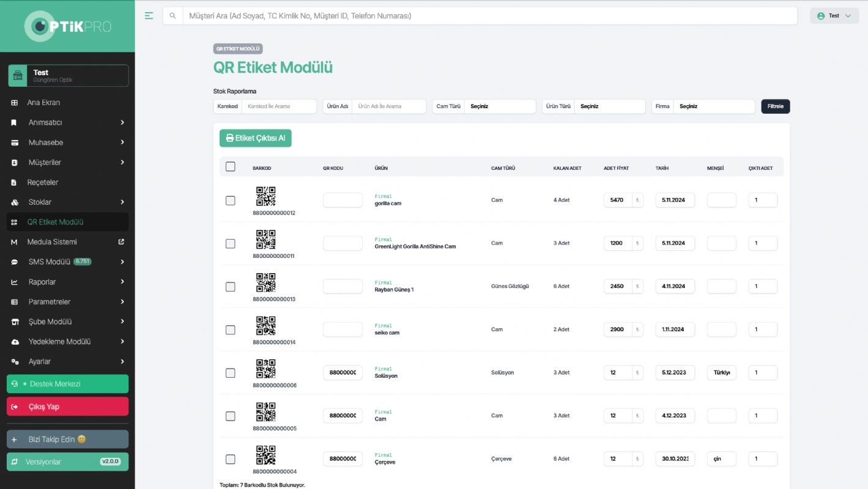The height and width of the screenshot is (489, 868).
Task: Open the SMS Modülü menu item
Action: (68, 262)
